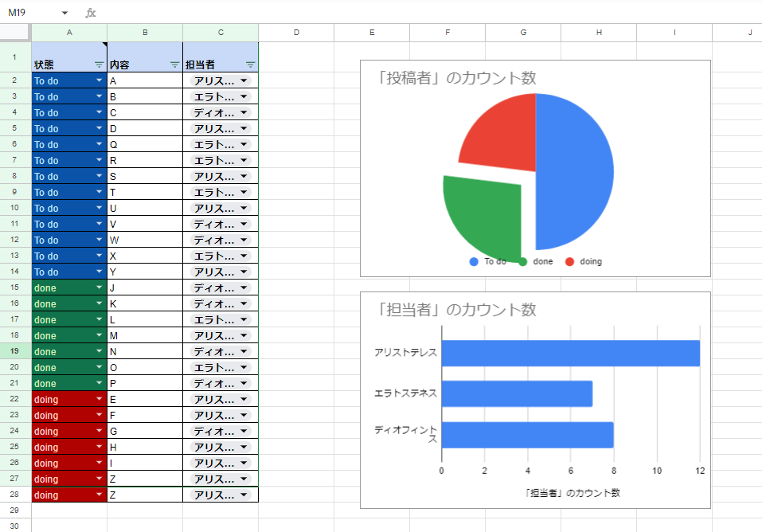This screenshot has width=762, height=532.
Task: Open assignee dropdown chip in row 19
Action: (x=221, y=351)
